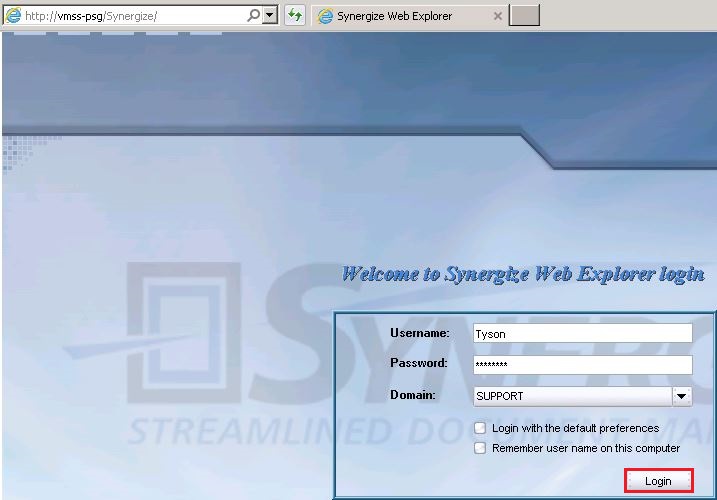
Task: Select the Synergize Web Explorer tab
Action: pyautogui.click(x=409, y=16)
